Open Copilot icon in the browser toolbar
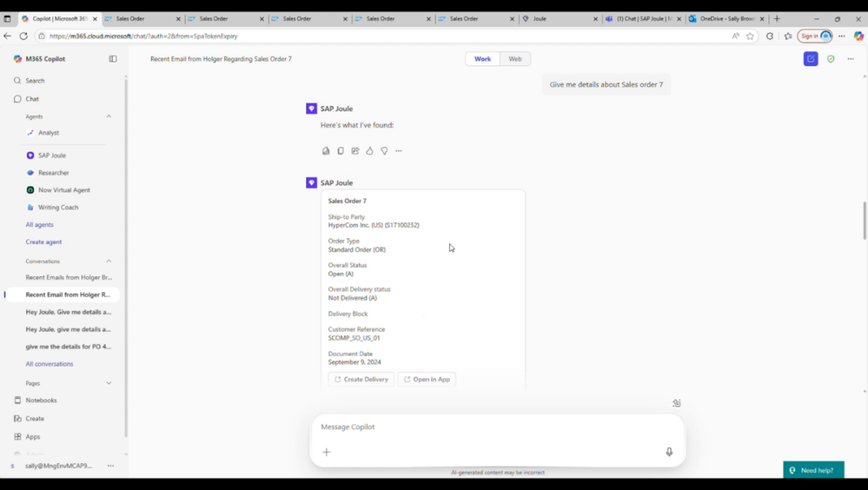868x490 pixels. (858, 36)
